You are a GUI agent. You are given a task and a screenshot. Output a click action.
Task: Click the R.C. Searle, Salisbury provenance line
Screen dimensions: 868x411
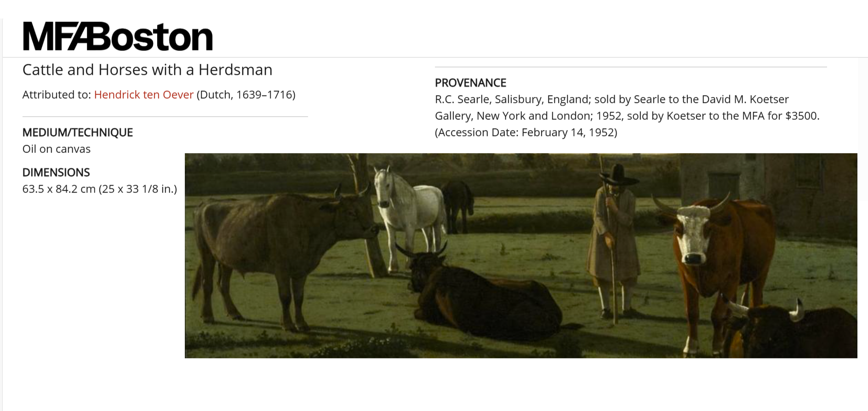tap(611, 99)
